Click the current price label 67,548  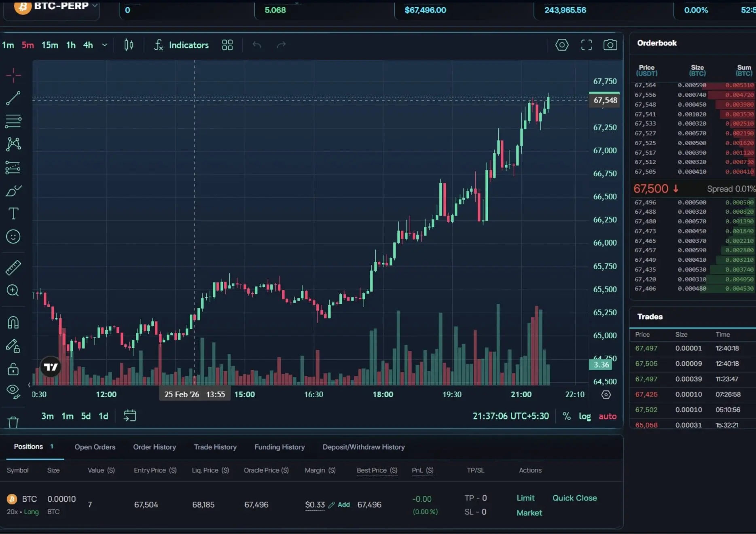[605, 100]
